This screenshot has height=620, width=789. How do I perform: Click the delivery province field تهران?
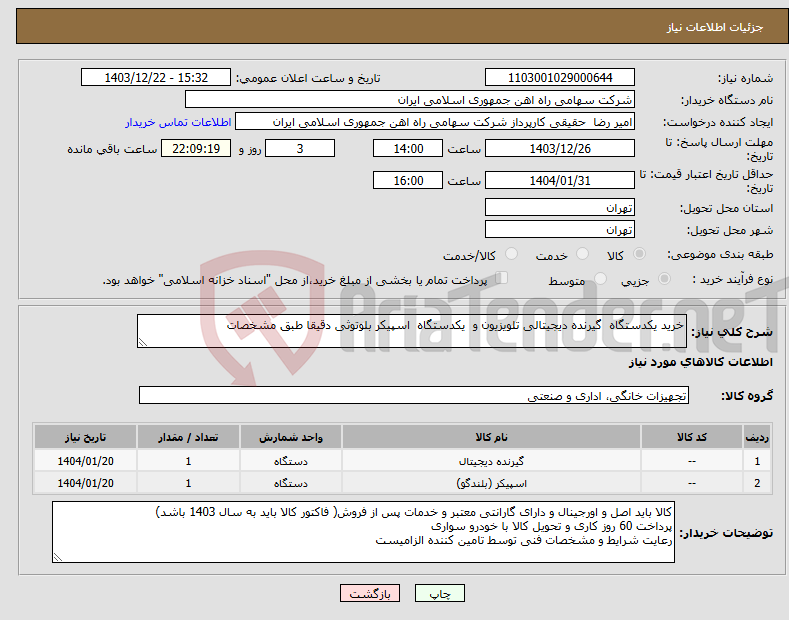tap(560, 207)
